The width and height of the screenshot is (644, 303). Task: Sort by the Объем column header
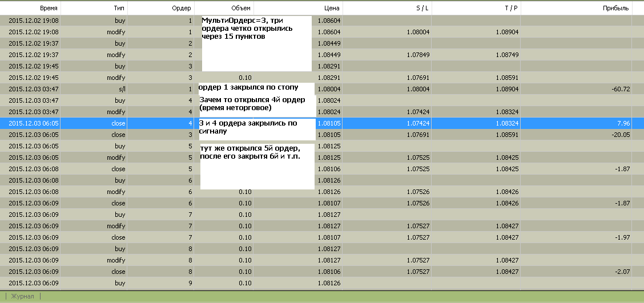(x=241, y=8)
